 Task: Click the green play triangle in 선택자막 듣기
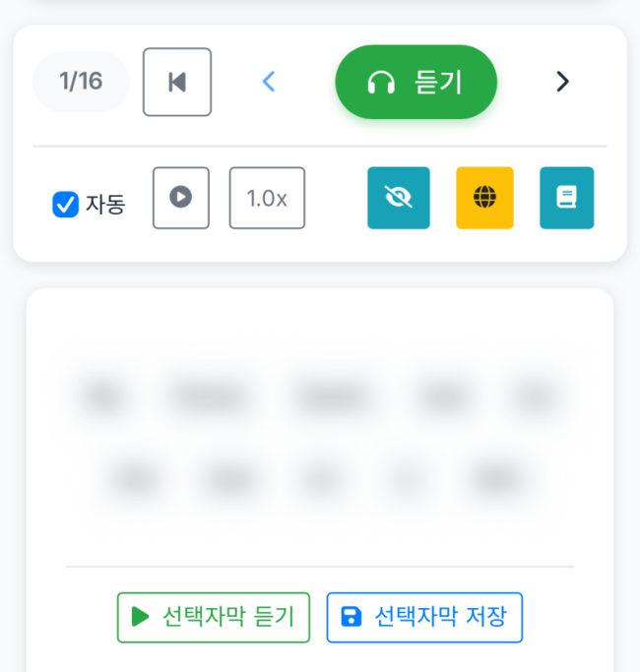coord(141,617)
